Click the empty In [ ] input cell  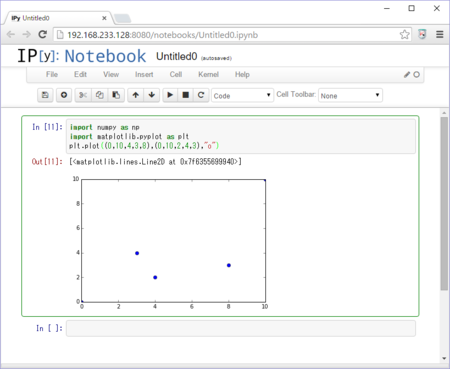(241, 329)
